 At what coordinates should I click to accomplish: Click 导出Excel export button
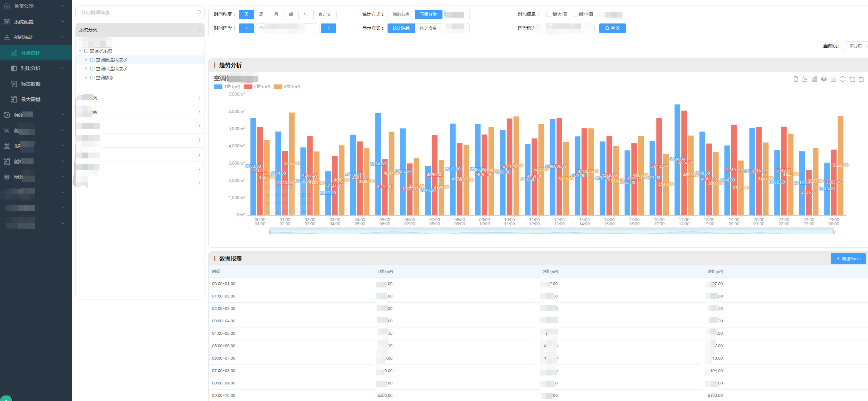(x=848, y=259)
